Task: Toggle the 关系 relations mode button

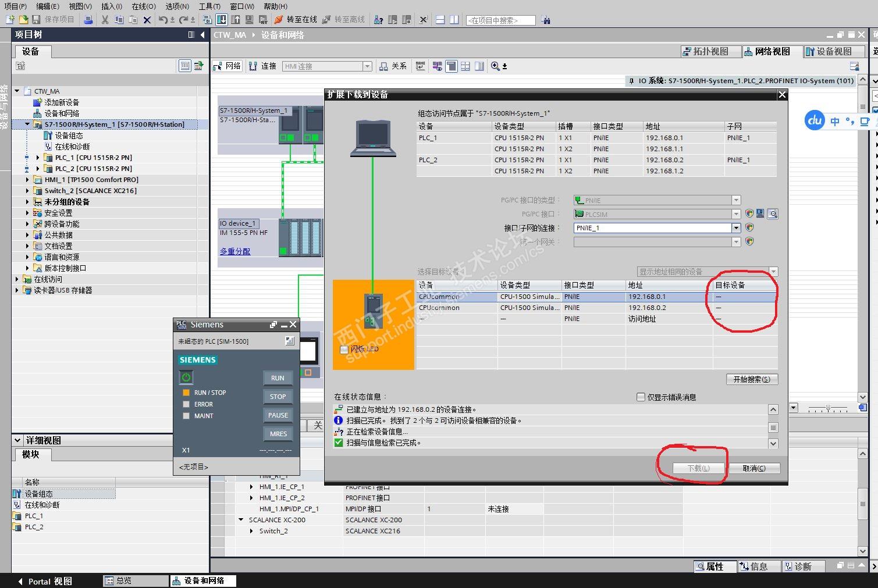Action: point(393,66)
